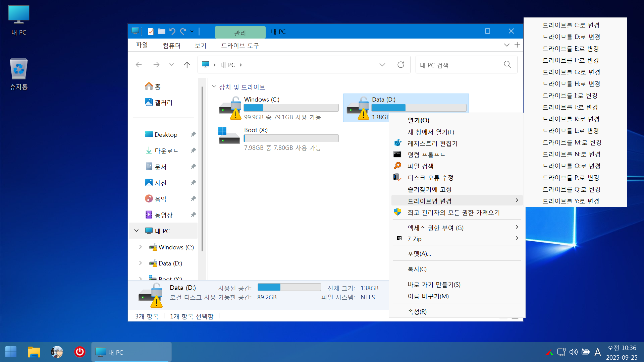
Task: Open the address bar history dropdown
Action: click(x=382, y=65)
